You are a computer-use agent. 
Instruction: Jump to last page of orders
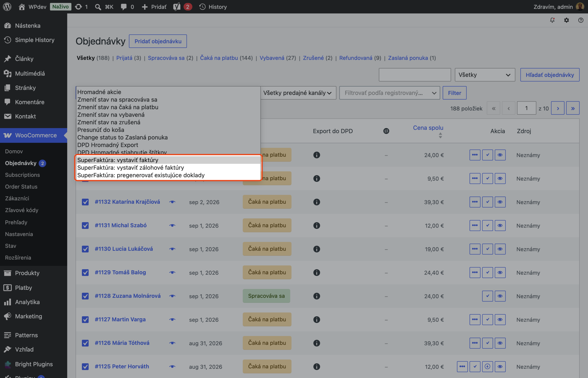click(573, 108)
